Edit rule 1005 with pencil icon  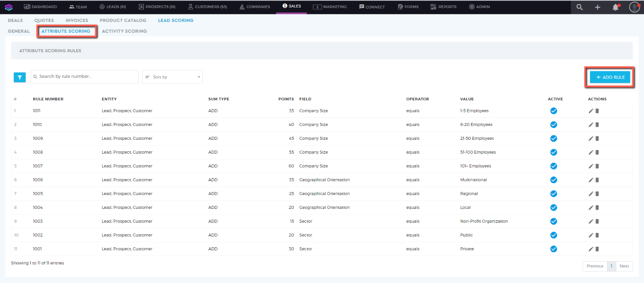point(591,194)
